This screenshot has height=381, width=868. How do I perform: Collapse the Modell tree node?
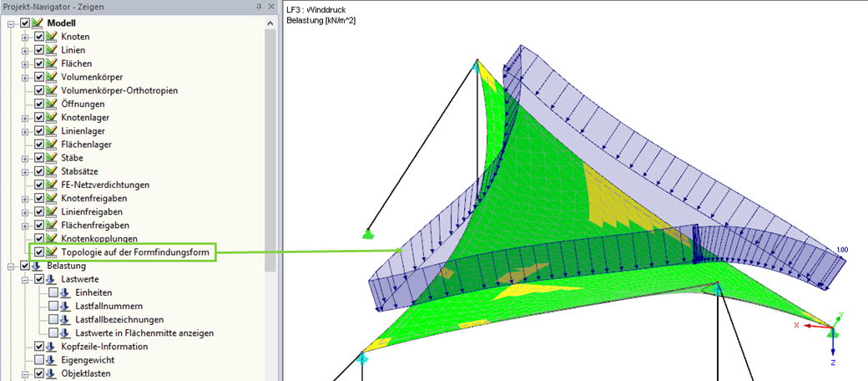(x=11, y=23)
